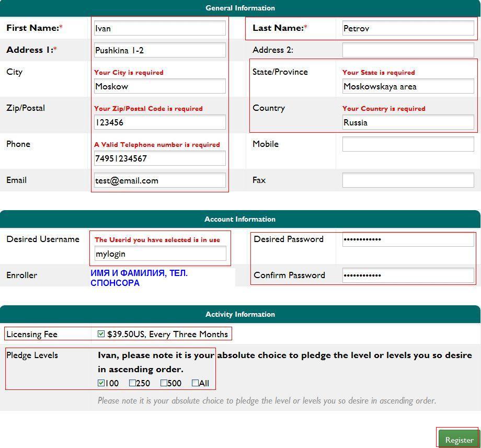Select the Phone field with 74951234567

coord(160,158)
